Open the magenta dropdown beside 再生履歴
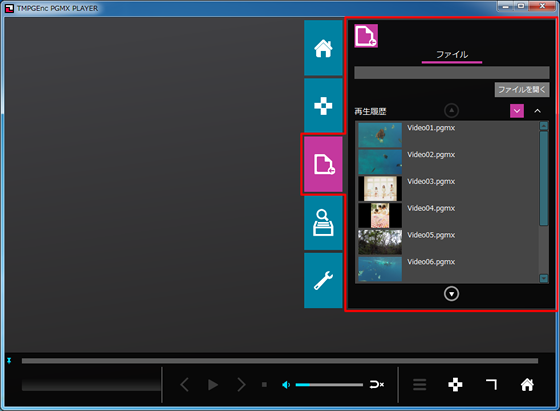 pyautogui.click(x=517, y=111)
